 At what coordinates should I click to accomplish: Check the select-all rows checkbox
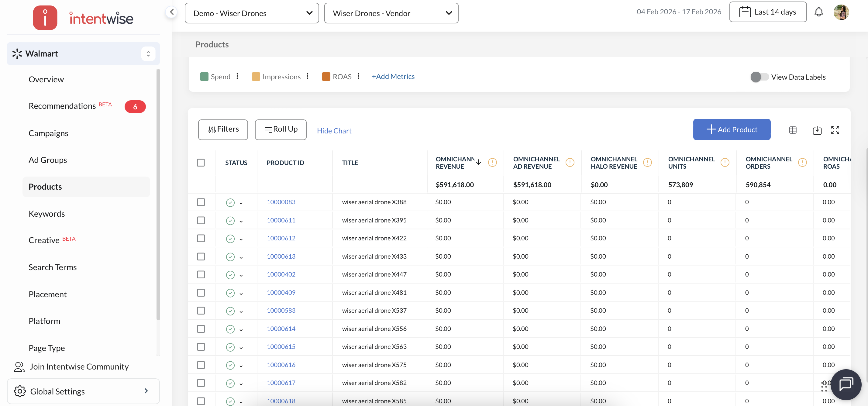tap(201, 163)
